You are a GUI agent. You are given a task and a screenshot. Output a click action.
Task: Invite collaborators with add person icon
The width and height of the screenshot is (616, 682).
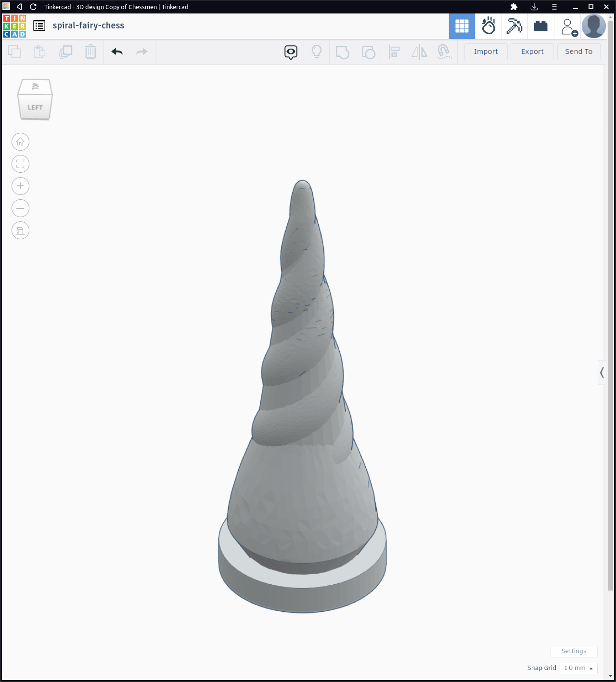pyautogui.click(x=568, y=27)
